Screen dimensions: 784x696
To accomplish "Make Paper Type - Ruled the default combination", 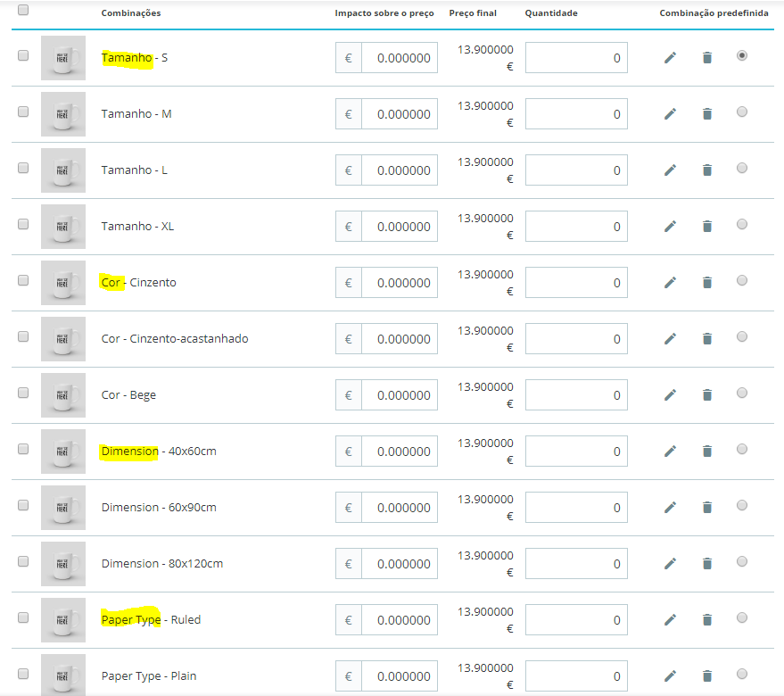I will (x=742, y=617).
